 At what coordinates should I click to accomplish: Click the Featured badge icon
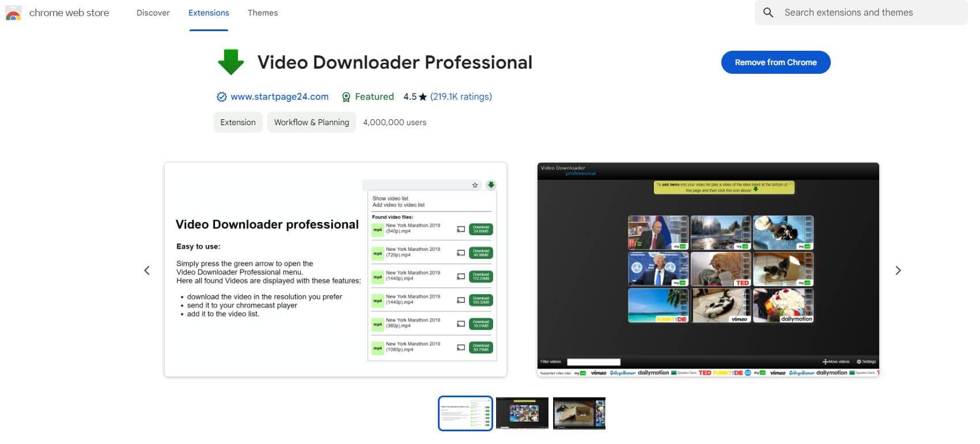tap(346, 97)
